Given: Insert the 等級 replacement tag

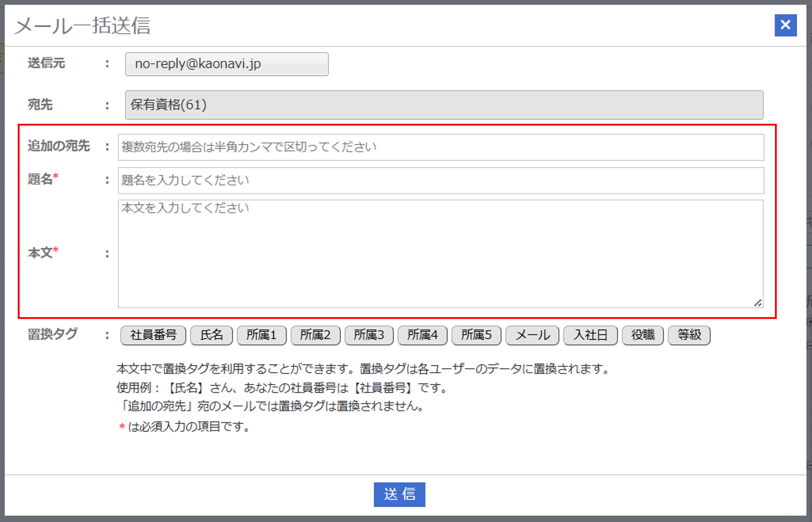Looking at the screenshot, I should [x=689, y=335].
